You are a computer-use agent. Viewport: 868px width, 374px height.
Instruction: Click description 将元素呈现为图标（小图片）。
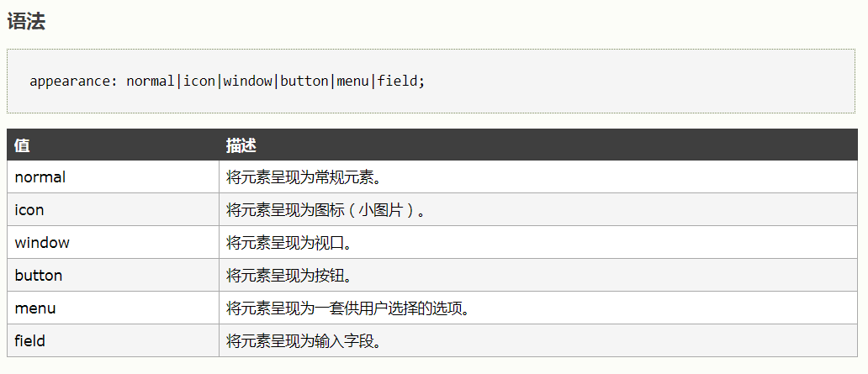coord(325,210)
